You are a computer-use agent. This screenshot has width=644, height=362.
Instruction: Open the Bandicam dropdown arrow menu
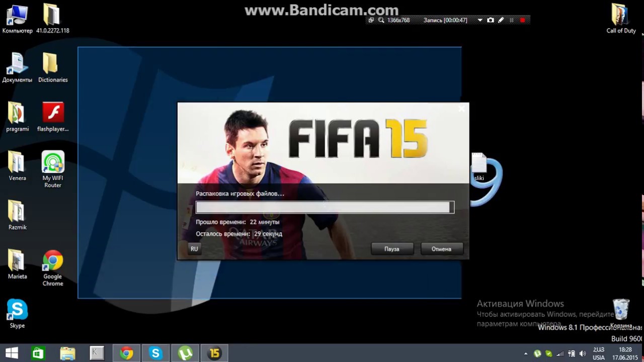480,20
